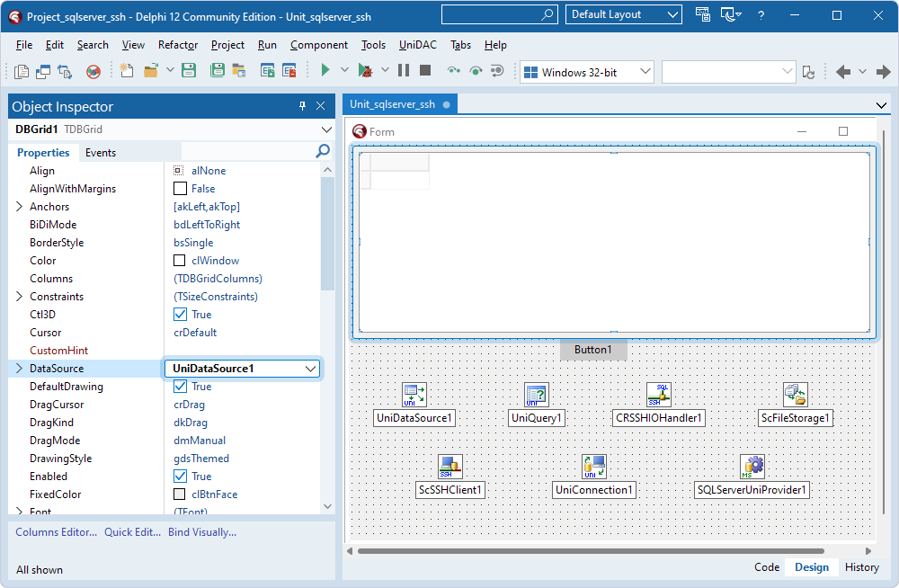Select the ScSSHClient1 component icon
Image resolution: width=899 pixels, height=588 pixels.
(x=450, y=466)
